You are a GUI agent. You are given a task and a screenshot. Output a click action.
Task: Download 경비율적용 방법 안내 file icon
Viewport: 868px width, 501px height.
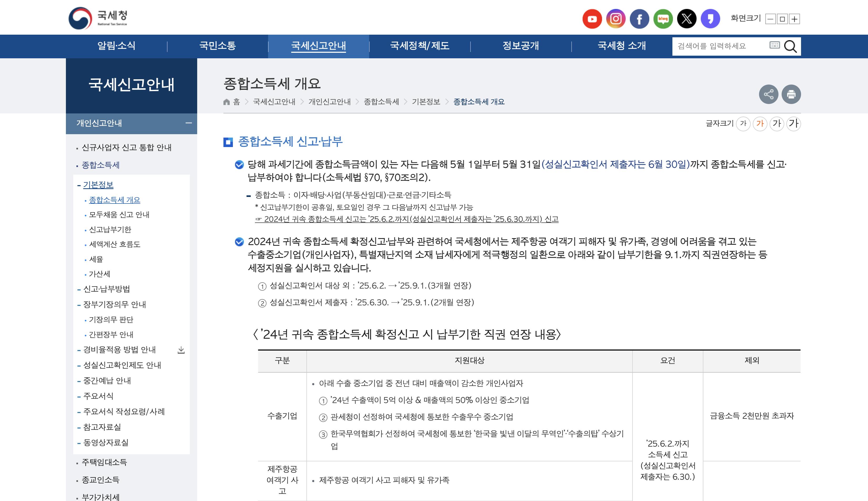[181, 350]
